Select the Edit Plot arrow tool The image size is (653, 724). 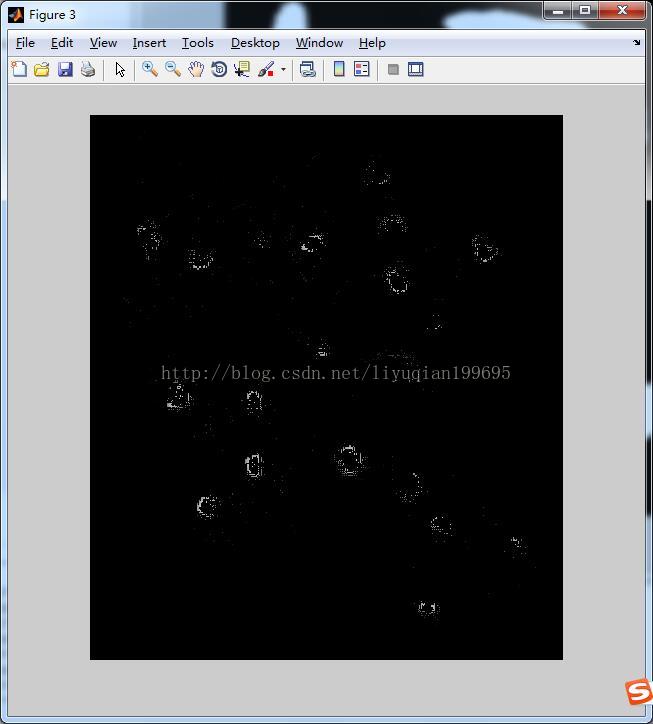[x=120, y=69]
